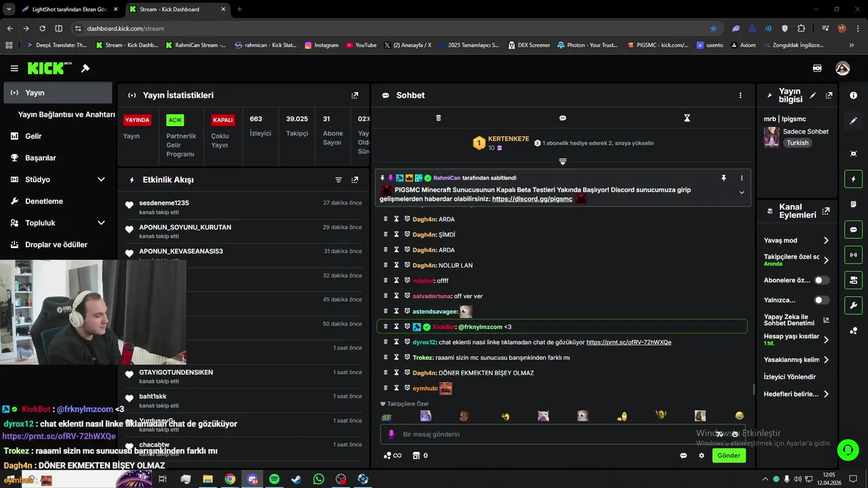The height and width of the screenshot is (488, 868).
Task: Switch to the LightShot browser tab
Action: pos(68,9)
